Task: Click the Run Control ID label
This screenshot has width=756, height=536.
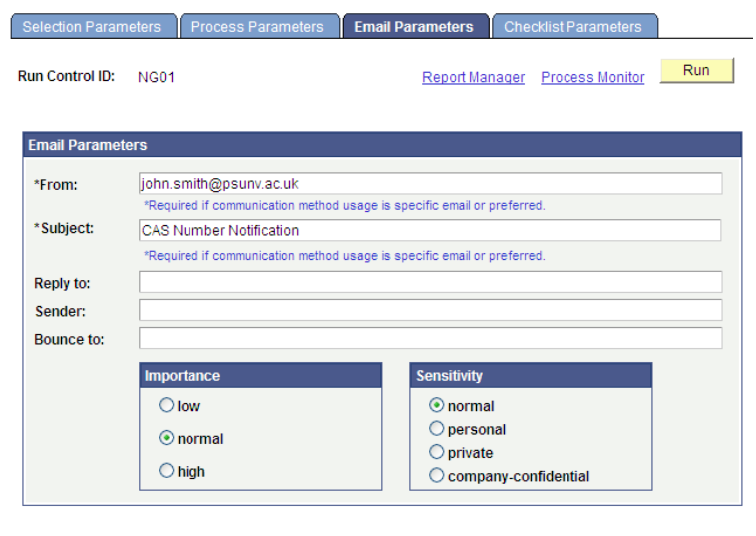Action: tap(66, 76)
